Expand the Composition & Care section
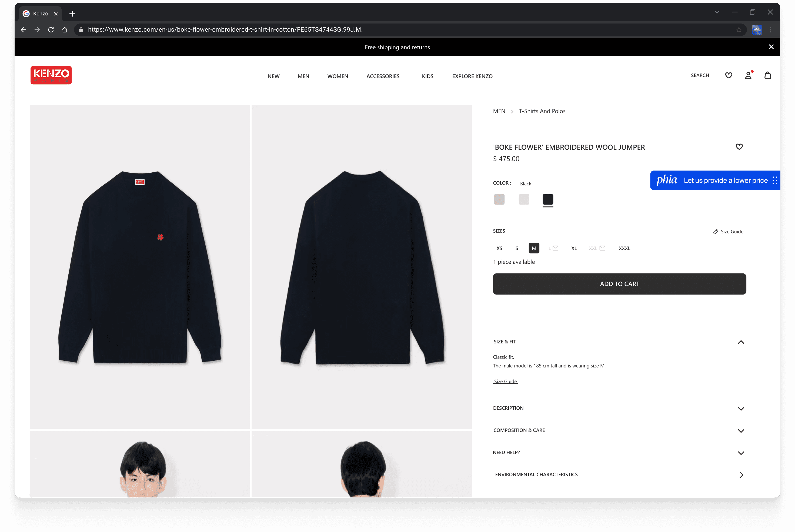 (x=741, y=431)
